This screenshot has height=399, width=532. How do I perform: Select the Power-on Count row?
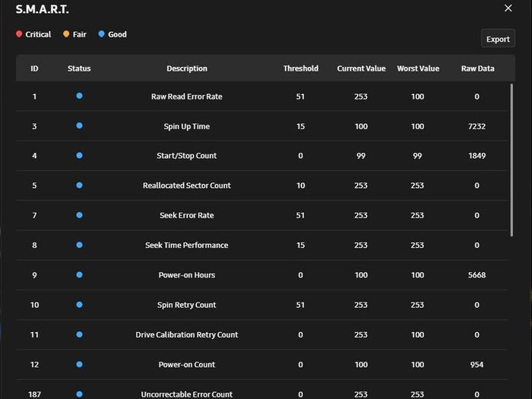tap(262, 365)
